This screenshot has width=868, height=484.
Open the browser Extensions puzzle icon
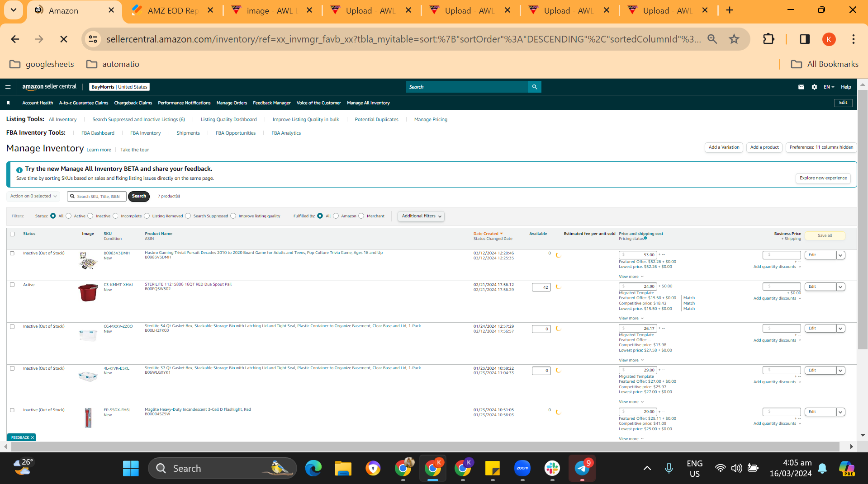point(768,39)
